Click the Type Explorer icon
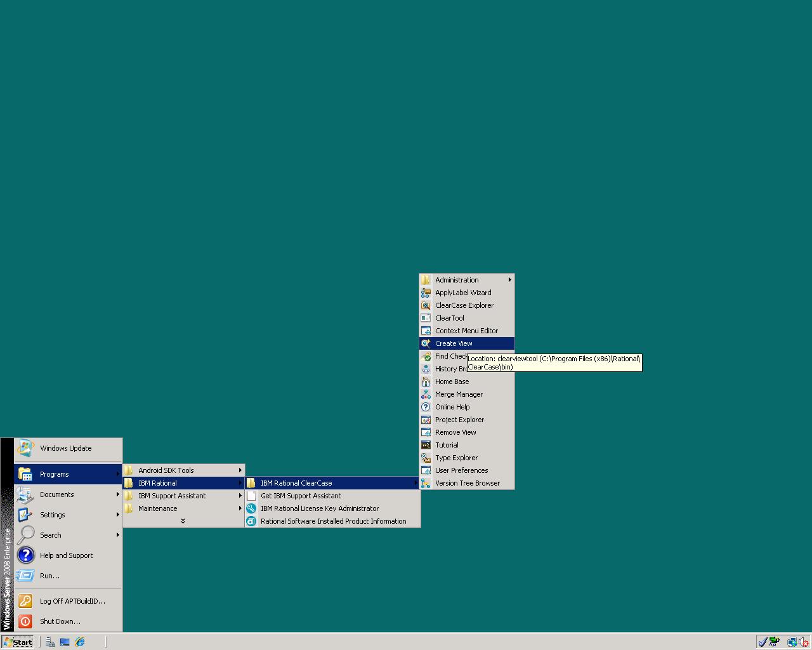The image size is (812, 650). click(426, 458)
